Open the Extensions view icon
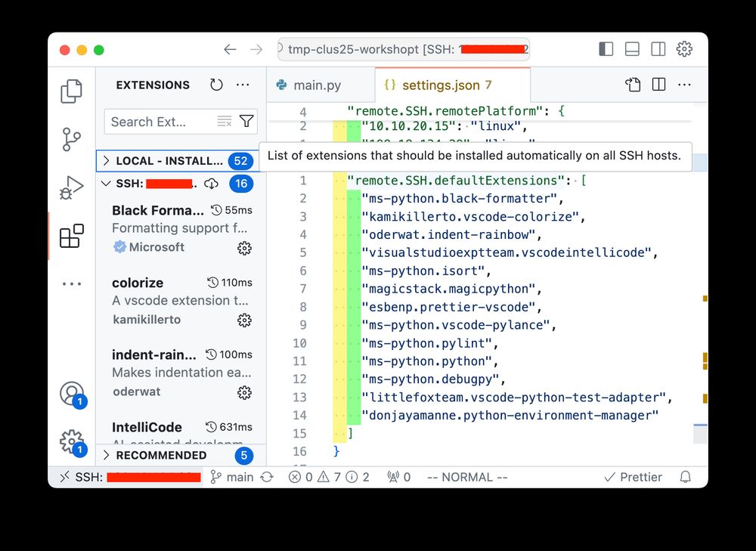The width and height of the screenshot is (756, 551). coord(71,237)
